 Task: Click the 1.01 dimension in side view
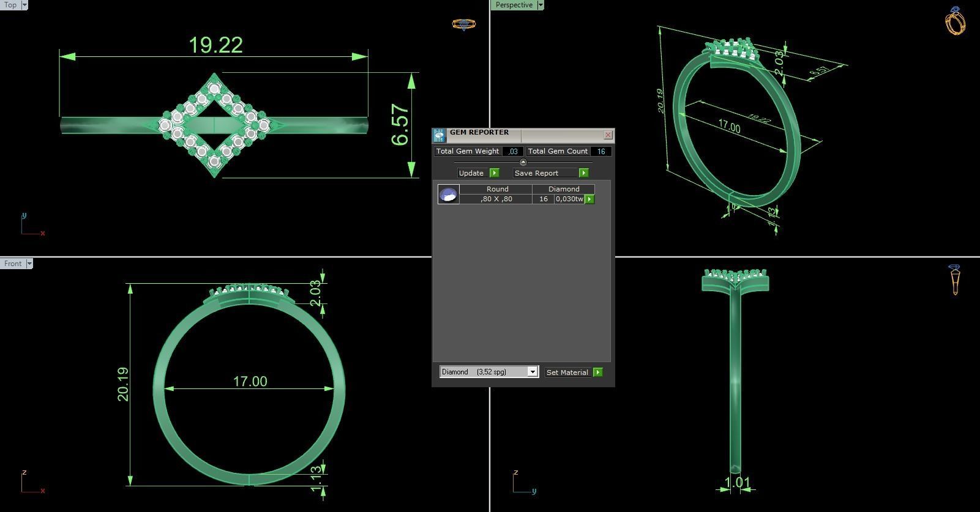(737, 483)
